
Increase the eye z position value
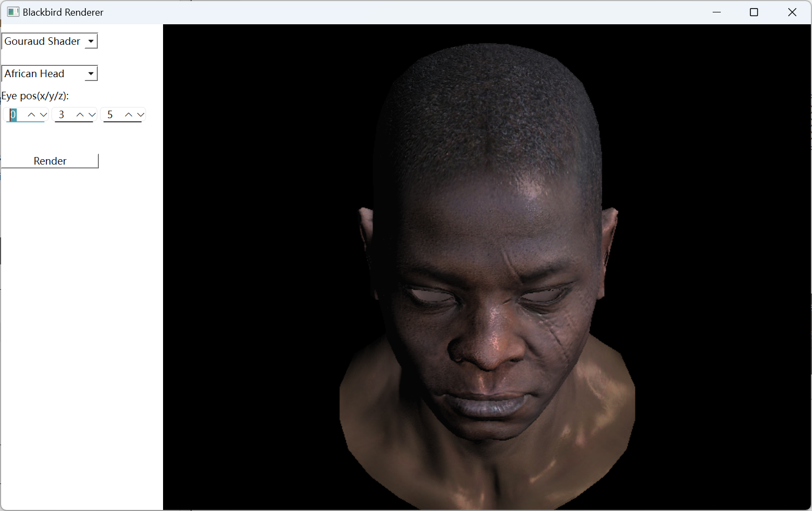pos(128,114)
